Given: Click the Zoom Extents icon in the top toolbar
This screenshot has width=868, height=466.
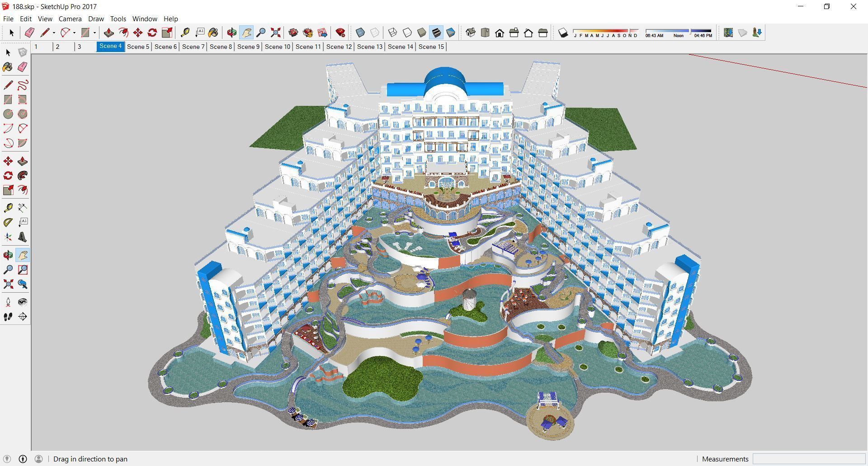Looking at the screenshot, I should click(x=275, y=33).
